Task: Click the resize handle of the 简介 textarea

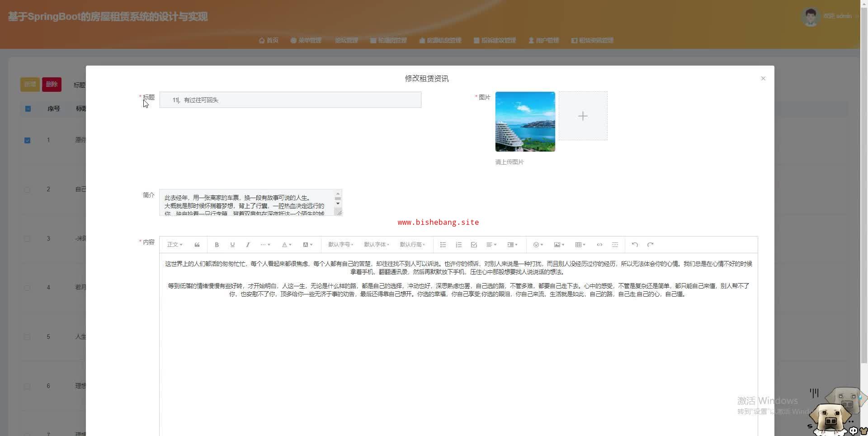Action: 339,213
